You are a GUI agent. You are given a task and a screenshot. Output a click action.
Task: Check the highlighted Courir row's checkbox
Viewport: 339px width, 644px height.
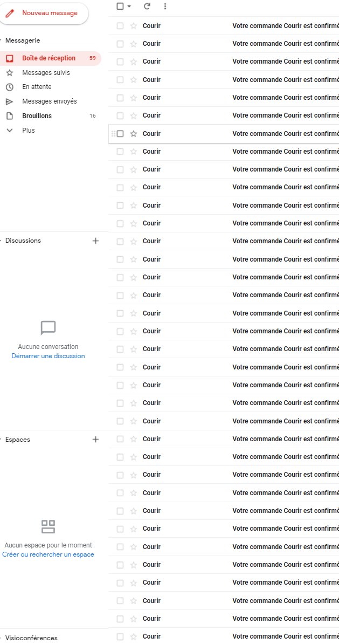[120, 133]
